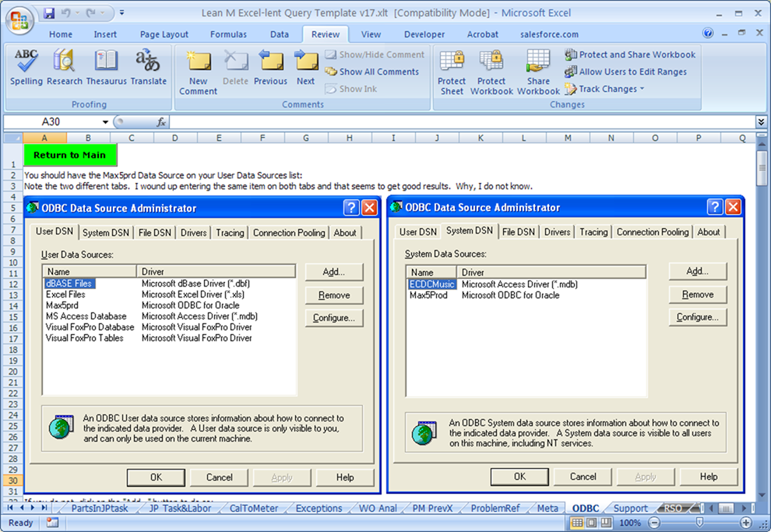This screenshot has height=532, width=771.
Task: Open the Developer ribbon tab
Action: [424, 34]
